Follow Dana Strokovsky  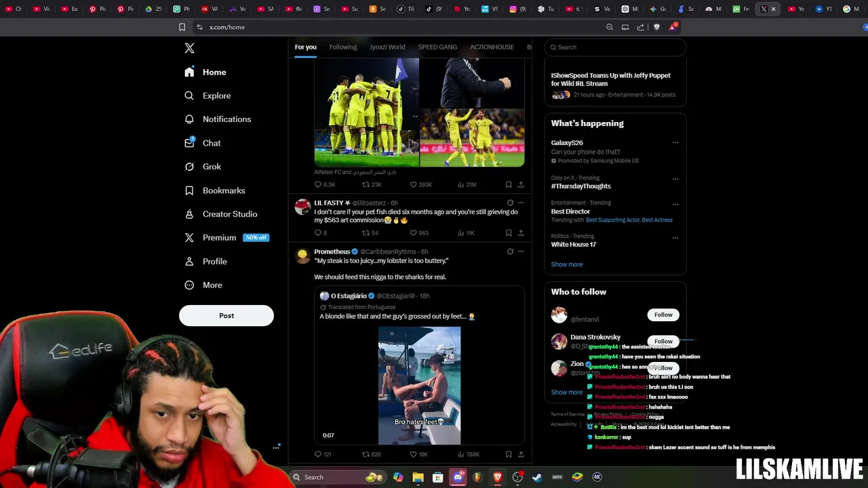click(x=663, y=342)
